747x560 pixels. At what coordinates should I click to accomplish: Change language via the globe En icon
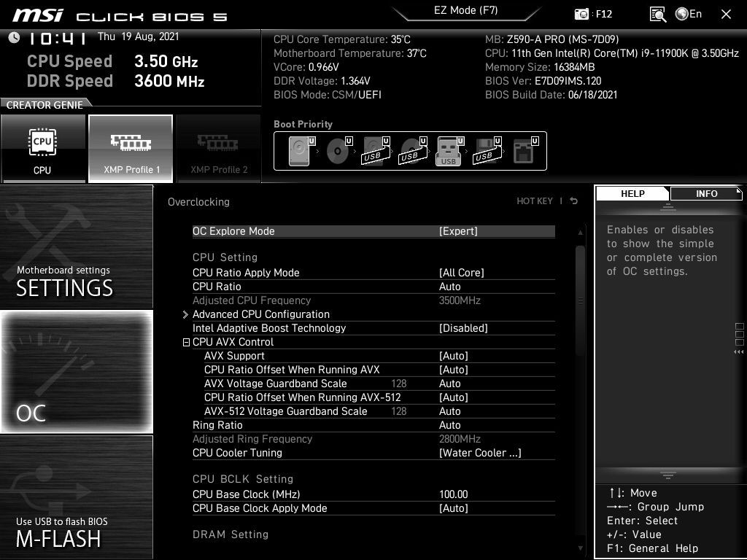[x=689, y=14]
